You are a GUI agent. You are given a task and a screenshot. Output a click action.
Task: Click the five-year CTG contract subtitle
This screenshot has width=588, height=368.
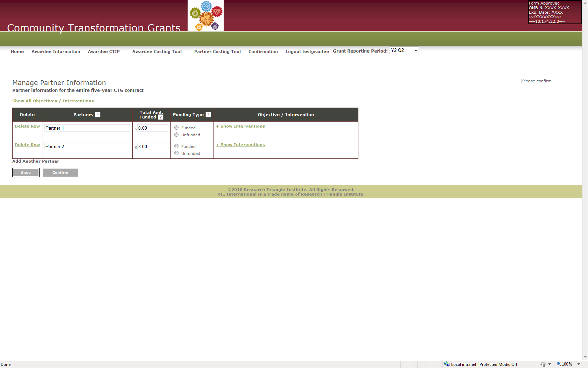tap(78, 90)
